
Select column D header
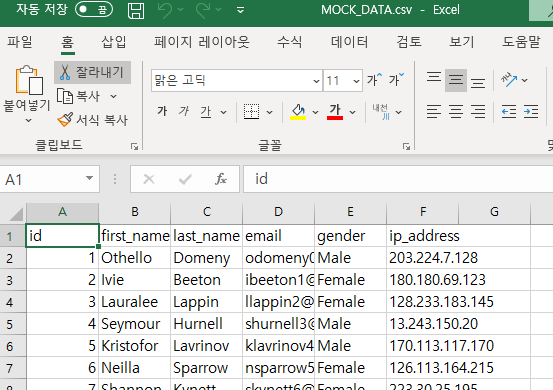click(278, 212)
